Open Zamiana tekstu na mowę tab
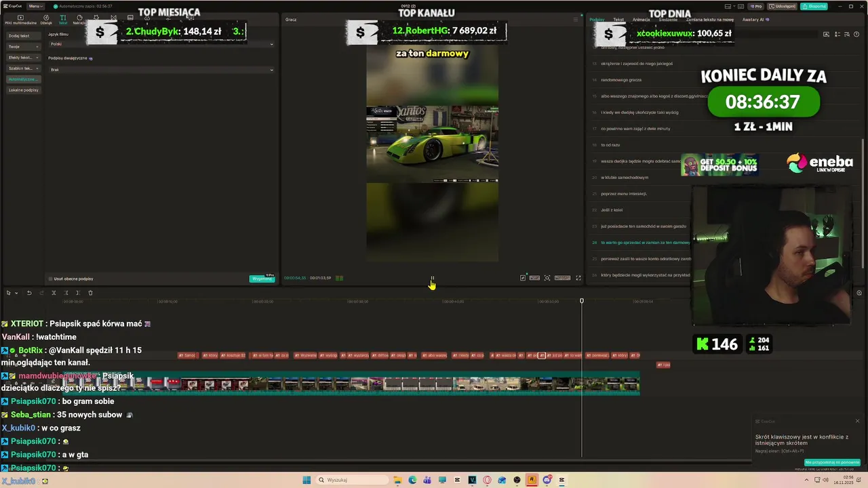868x488 pixels. (710, 20)
